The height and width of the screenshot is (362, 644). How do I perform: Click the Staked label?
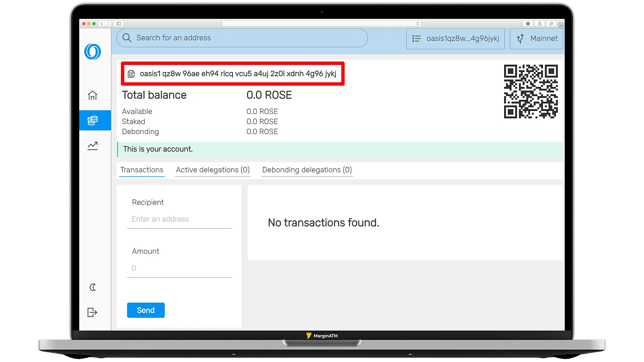[133, 122]
